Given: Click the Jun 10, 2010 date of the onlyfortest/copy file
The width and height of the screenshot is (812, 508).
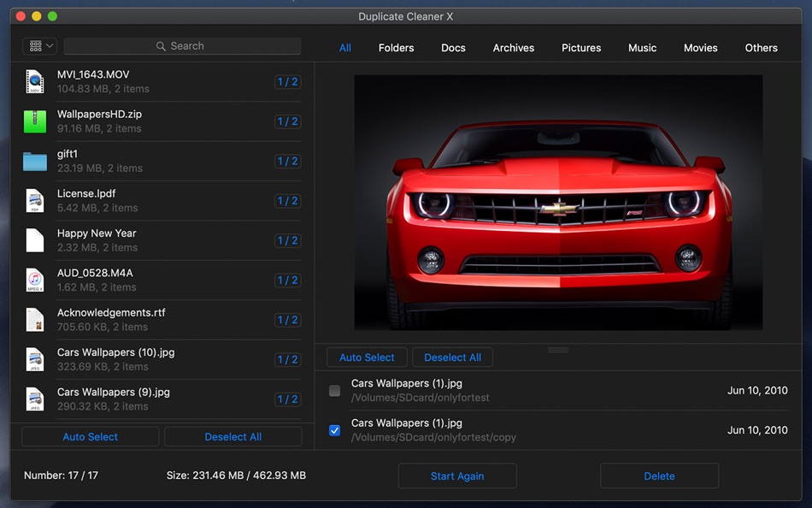Looking at the screenshot, I should pyautogui.click(x=757, y=430).
